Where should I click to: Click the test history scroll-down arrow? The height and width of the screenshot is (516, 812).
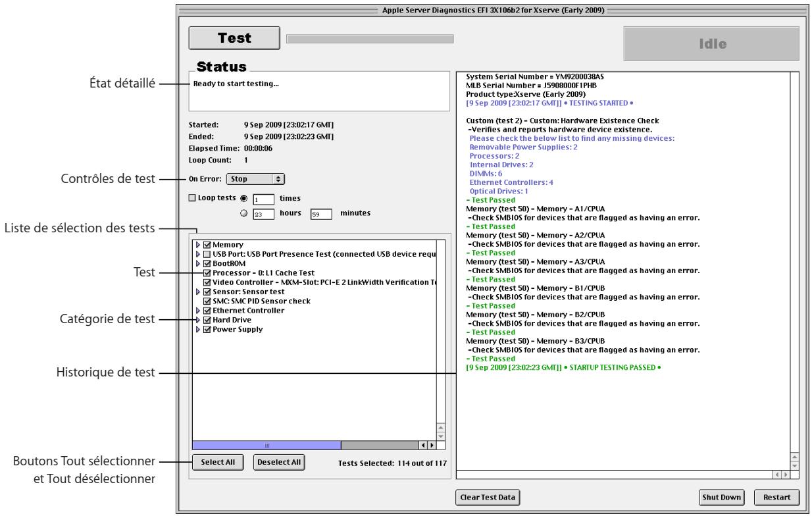tap(794, 465)
